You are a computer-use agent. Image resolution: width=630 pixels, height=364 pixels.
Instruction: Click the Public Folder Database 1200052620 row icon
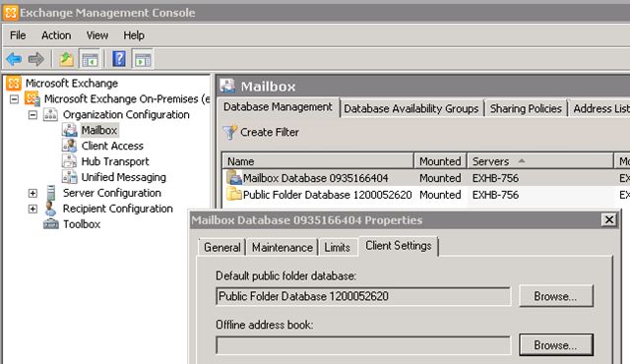click(x=234, y=195)
